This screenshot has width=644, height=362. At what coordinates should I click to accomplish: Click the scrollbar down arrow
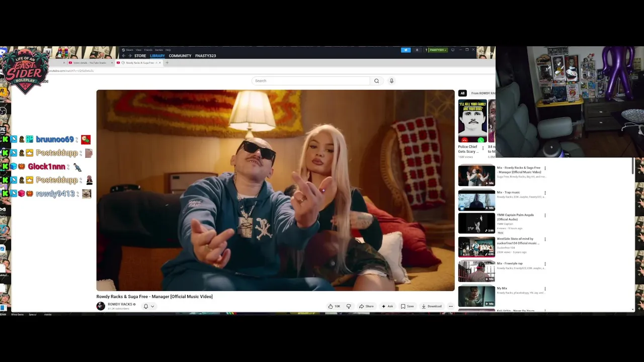633,309
